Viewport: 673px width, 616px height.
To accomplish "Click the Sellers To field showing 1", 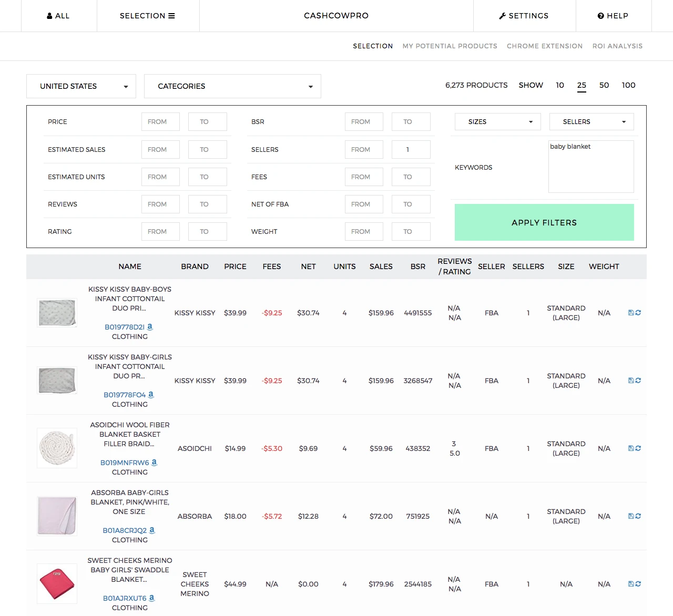I will 411,150.
